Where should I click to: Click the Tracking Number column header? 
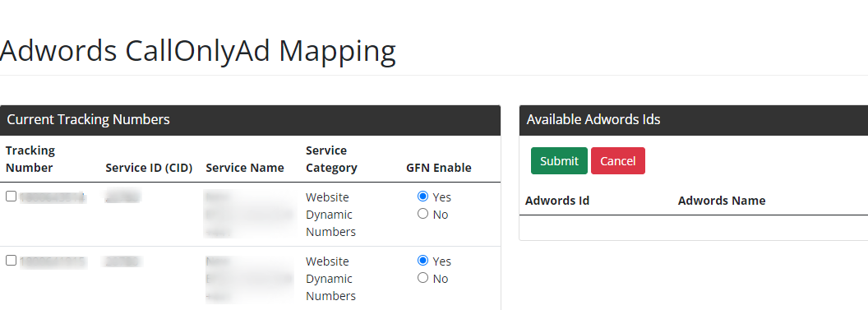click(x=30, y=159)
